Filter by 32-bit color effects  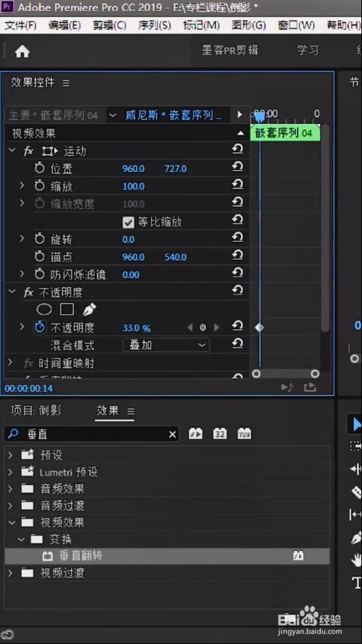tap(220, 434)
